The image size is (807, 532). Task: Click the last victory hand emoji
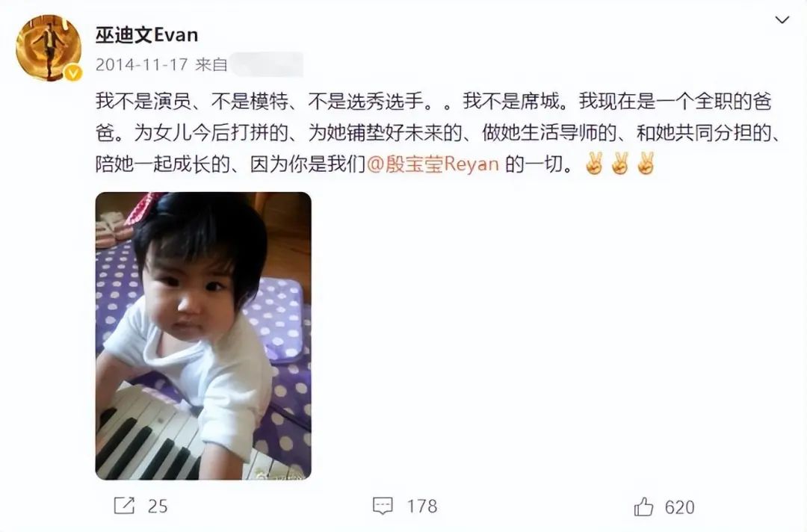click(x=645, y=164)
